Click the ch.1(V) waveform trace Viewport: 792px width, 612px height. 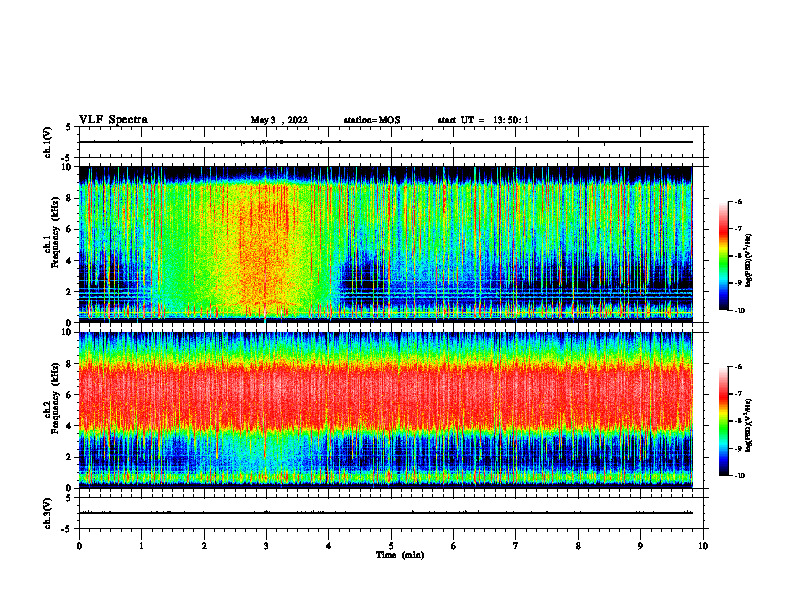386,142
